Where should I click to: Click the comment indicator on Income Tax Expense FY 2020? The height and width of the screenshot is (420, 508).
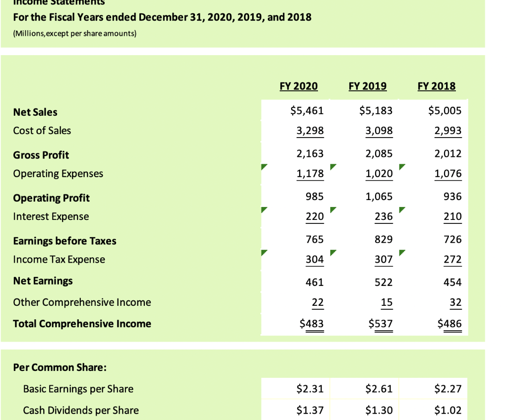tap(264, 253)
